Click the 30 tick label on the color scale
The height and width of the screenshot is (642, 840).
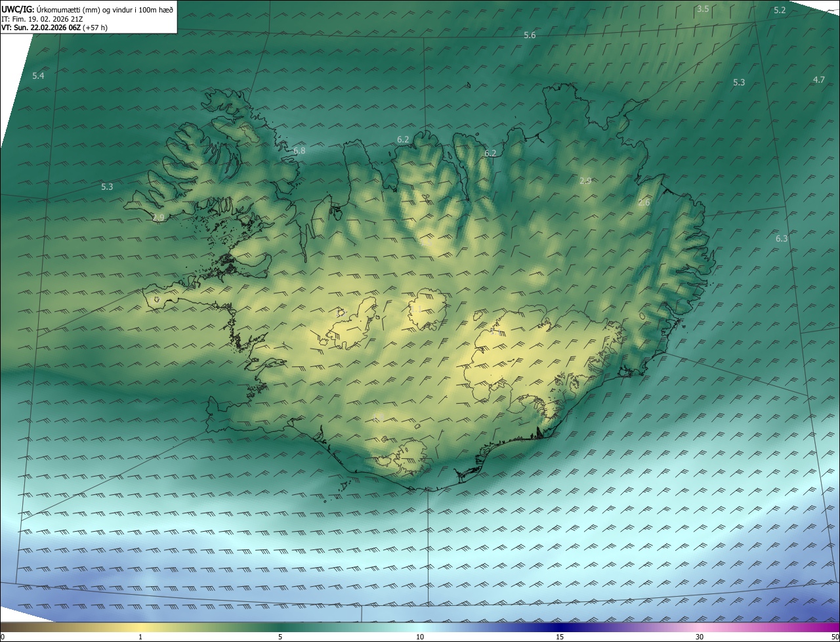[700, 637]
